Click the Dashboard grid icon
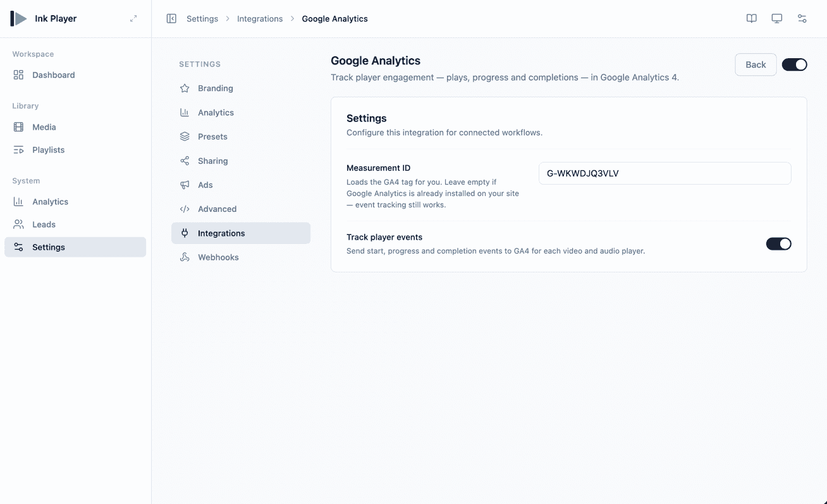This screenshot has height=504, width=827. [x=18, y=75]
